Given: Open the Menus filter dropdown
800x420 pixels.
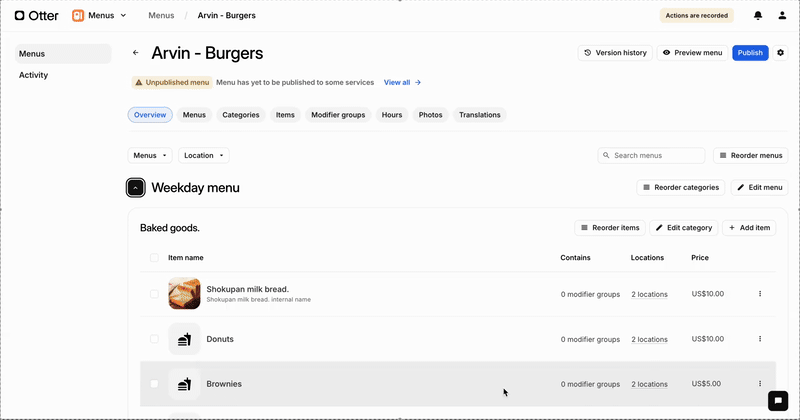Looking at the screenshot, I should [x=150, y=155].
